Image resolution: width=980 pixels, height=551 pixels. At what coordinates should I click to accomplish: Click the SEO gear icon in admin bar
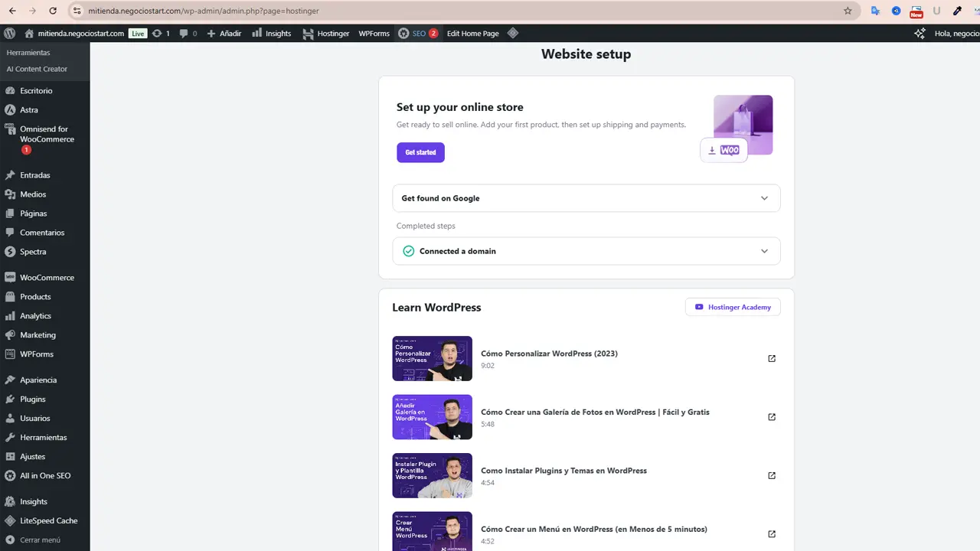pyautogui.click(x=403, y=33)
